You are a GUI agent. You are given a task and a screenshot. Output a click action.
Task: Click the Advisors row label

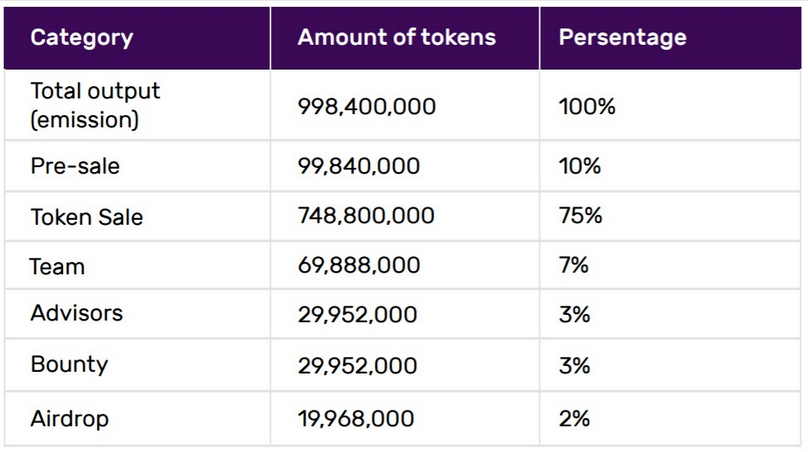(77, 313)
